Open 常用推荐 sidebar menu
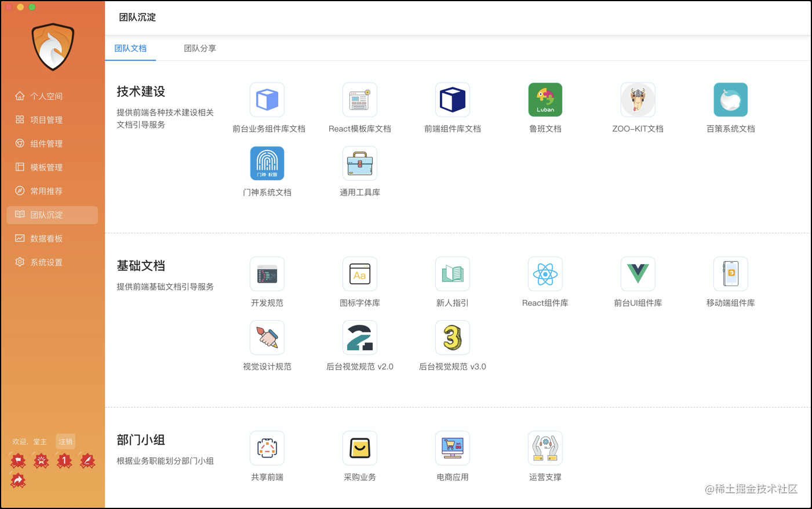The height and width of the screenshot is (509, 812). (x=52, y=191)
